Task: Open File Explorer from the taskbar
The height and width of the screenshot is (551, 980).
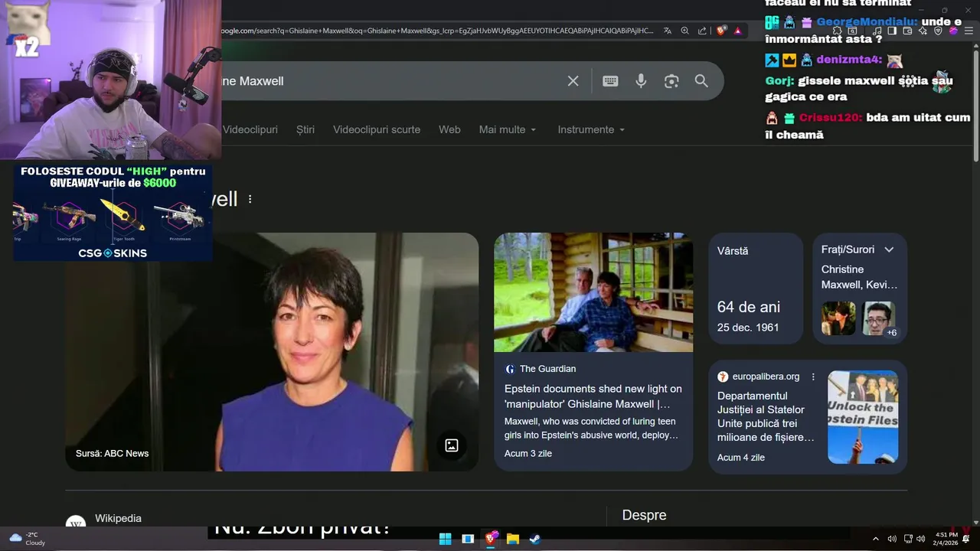Action: point(513,539)
